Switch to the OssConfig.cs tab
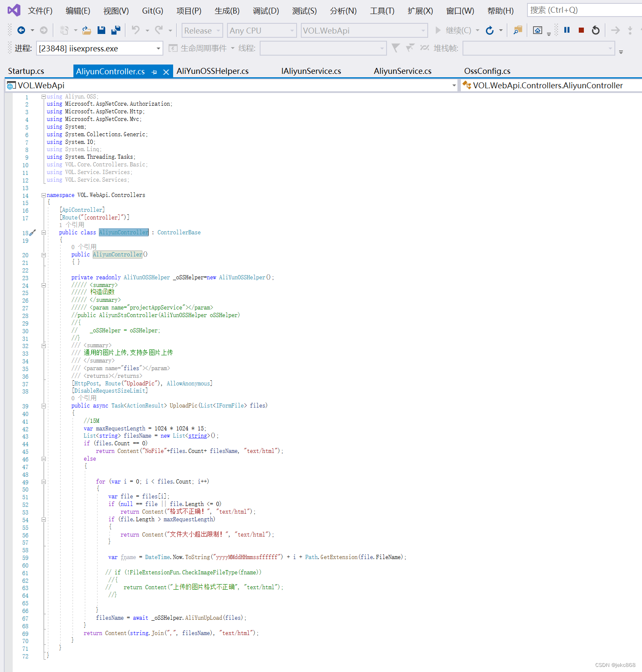Image resolution: width=642 pixels, height=672 pixels. tap(487, 71)
